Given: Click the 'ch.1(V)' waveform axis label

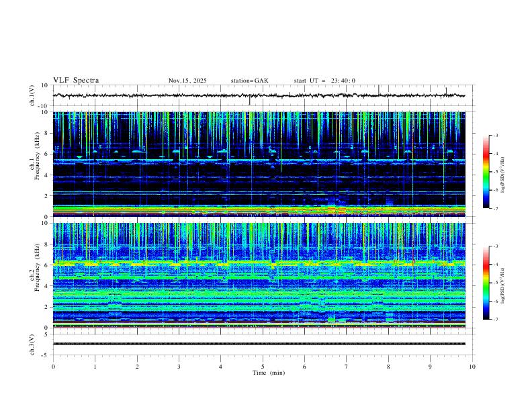Looking at the screenshot, I should [32, 95].
